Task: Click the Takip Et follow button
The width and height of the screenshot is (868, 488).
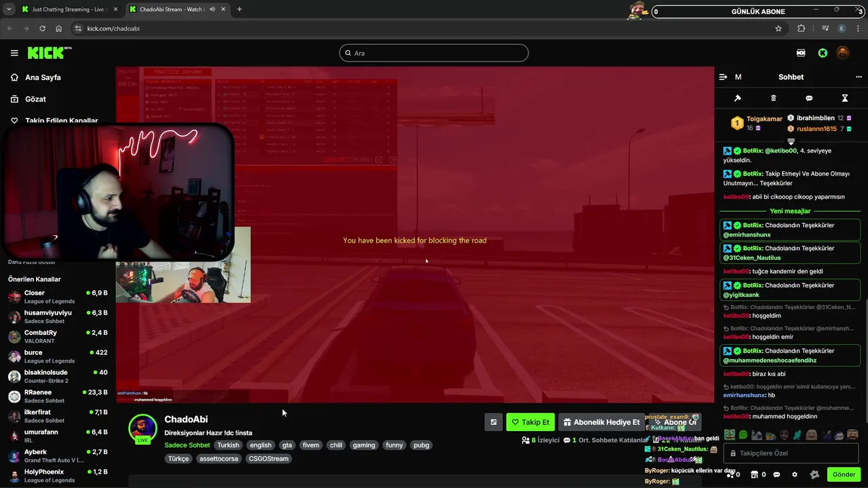Action: [x=530, y=422]
